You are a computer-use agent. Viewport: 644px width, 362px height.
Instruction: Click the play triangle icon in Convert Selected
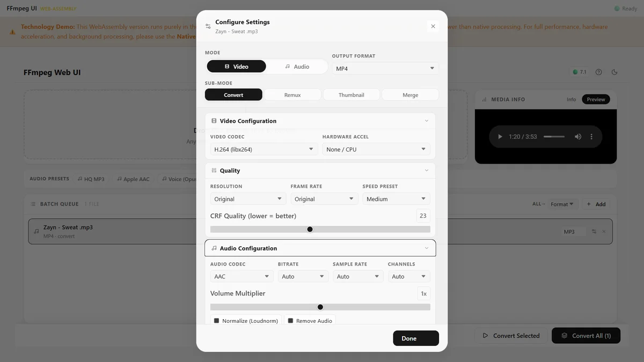click(486, 336)
